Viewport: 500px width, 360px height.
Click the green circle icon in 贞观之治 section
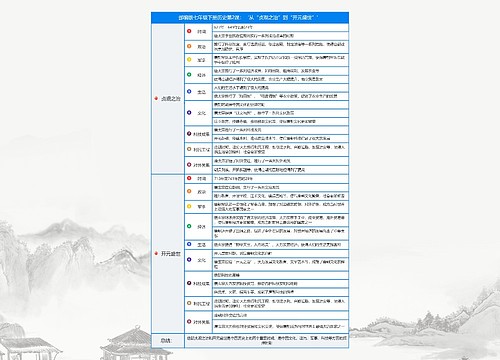pos(189,75)
